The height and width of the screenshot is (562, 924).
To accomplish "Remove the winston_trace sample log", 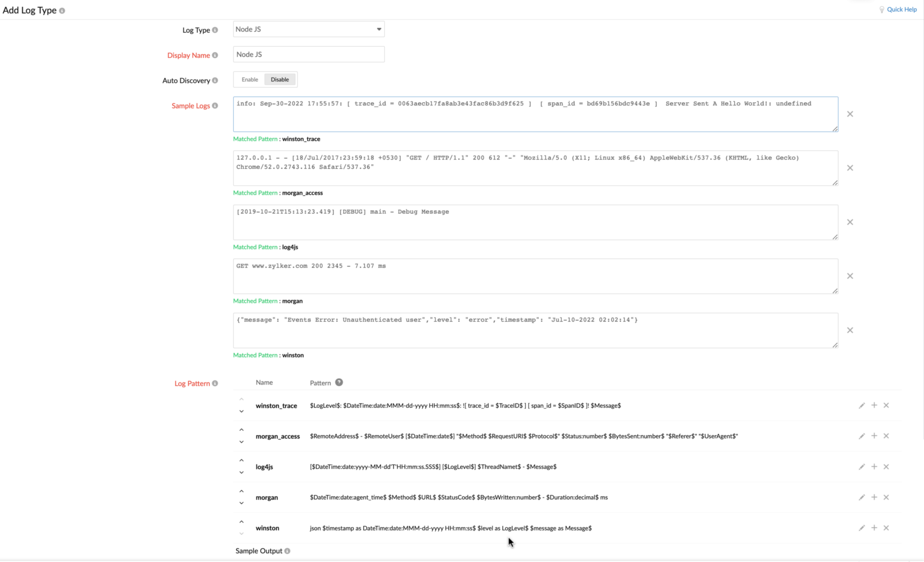I will 850,113.
